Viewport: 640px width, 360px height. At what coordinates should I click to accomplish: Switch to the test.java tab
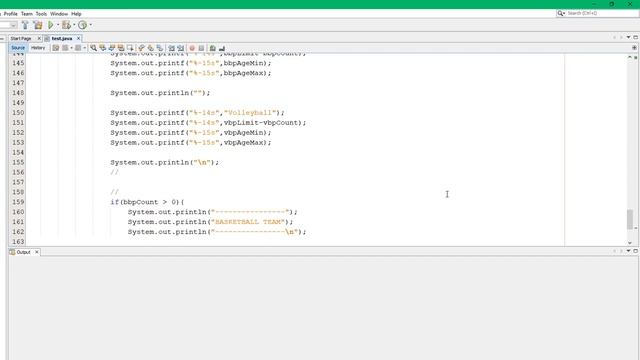[x=62, y=38]
